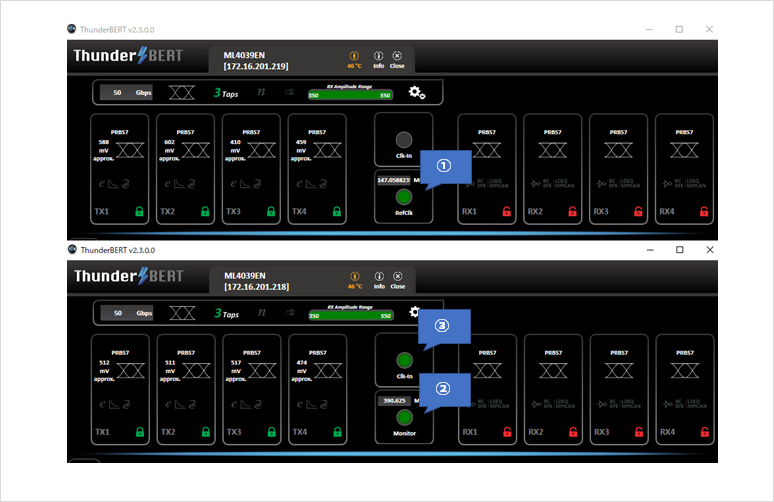The image size is (774, 502).
Task: Adjust RX Amplitude Range bar in .219 window
Action: pyautogui.click(x=350, y=95)
